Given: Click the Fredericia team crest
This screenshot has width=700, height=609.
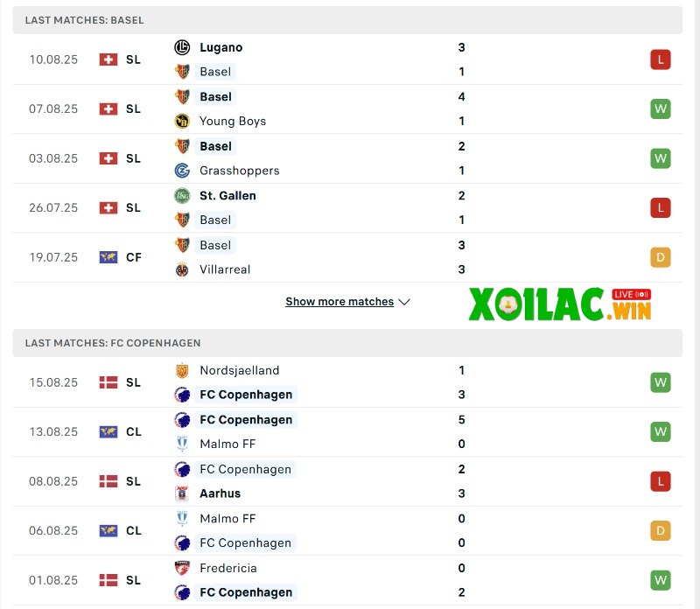Looking at the screenshot, I should point(182,568).
